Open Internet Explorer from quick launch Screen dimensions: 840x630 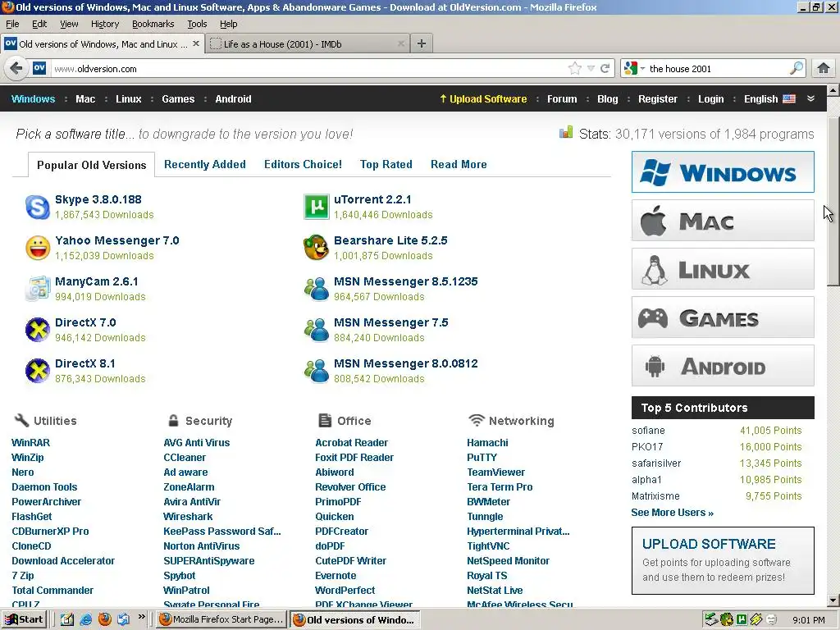(85, 619)
